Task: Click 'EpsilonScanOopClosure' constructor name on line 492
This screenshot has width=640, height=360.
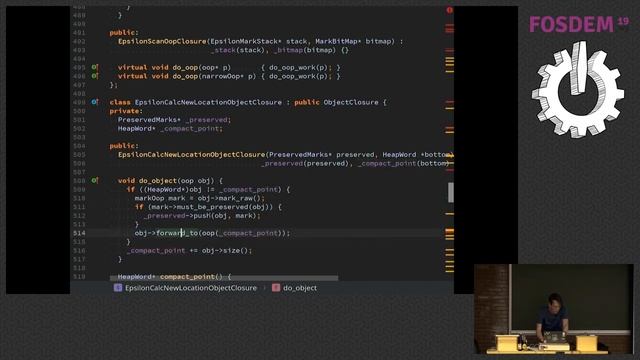Action: [x=162, y=42]
